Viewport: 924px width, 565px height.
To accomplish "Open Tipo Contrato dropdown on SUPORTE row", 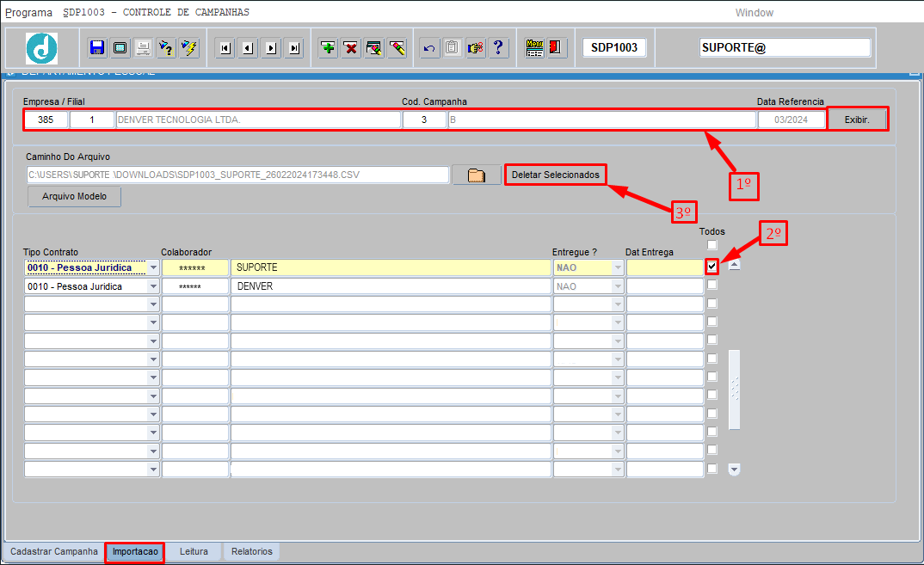I will [x=153, y=267].
